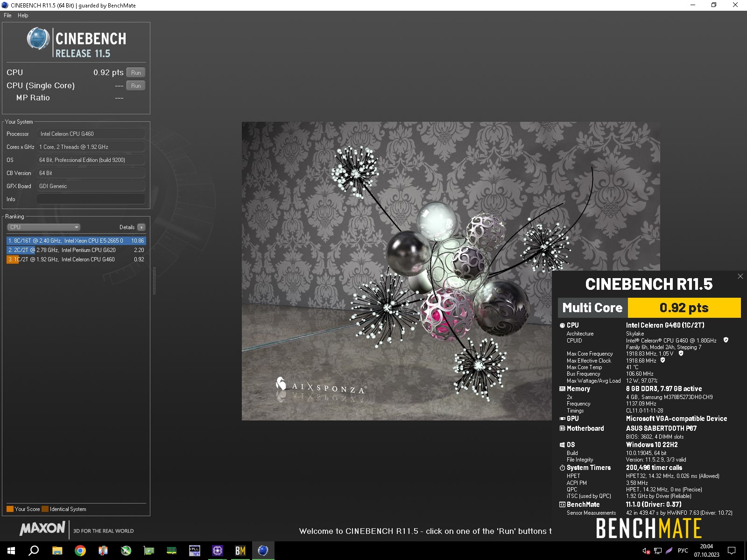Click the Cores x GHz value field

click(91, 147)
